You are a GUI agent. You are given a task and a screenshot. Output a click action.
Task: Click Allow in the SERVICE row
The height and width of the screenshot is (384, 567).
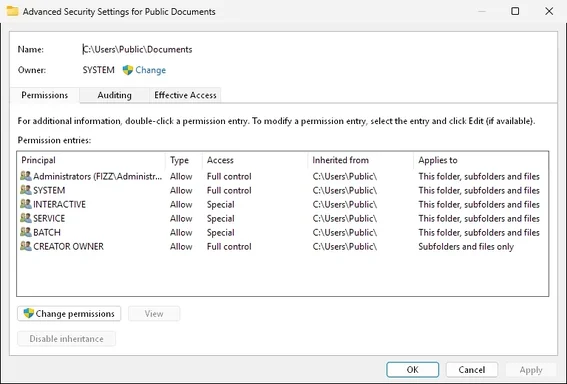[181, 218]
